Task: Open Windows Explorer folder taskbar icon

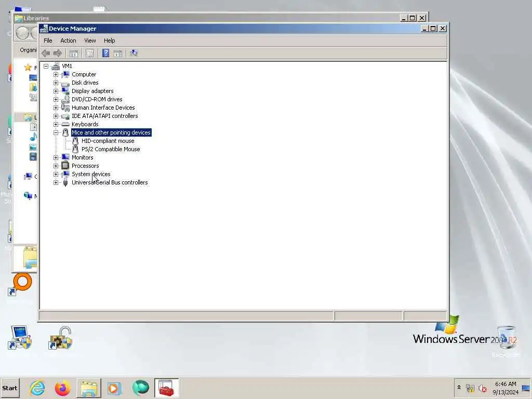Action: click(88, 388)
